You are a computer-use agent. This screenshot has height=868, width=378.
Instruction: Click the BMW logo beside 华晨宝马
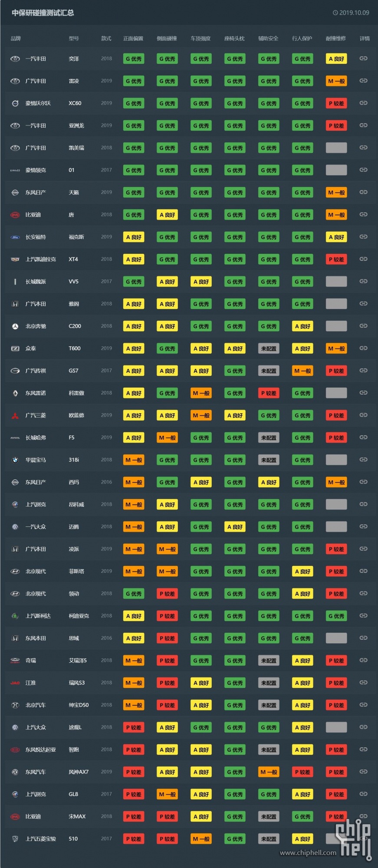coord(15,460)
